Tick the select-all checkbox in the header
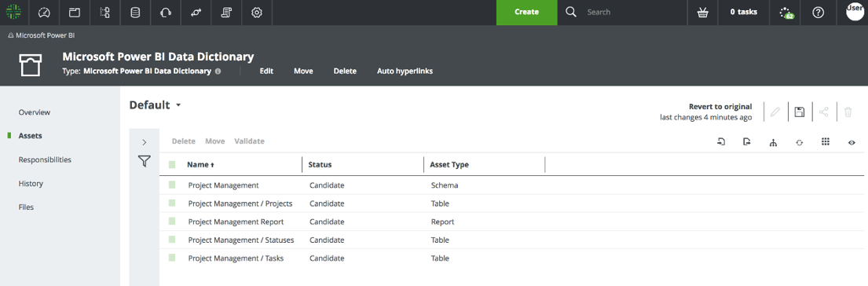 click(x=172, y=164)
